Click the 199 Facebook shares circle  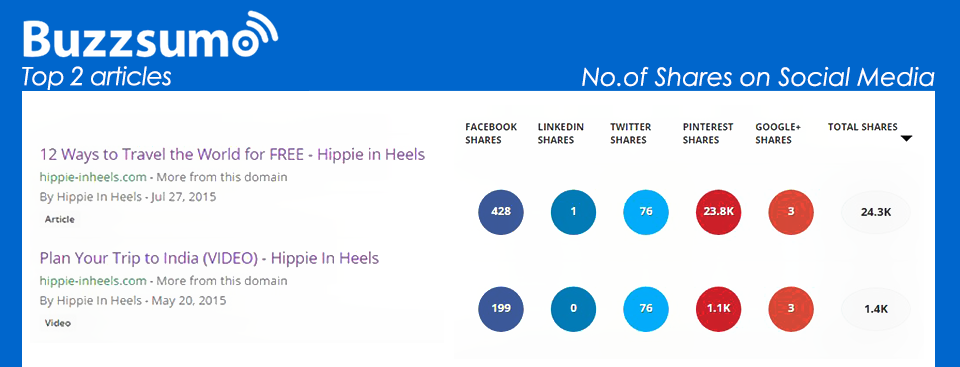[x=501, y=309]
